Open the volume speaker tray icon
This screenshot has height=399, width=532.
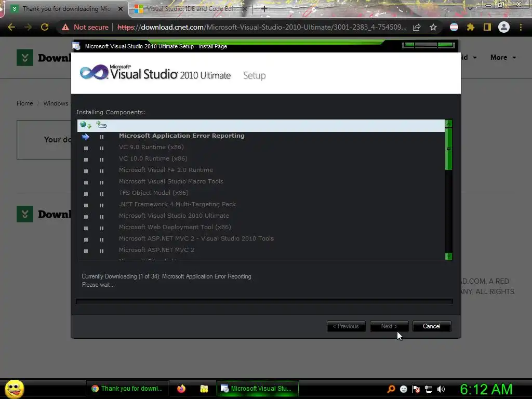441,389
